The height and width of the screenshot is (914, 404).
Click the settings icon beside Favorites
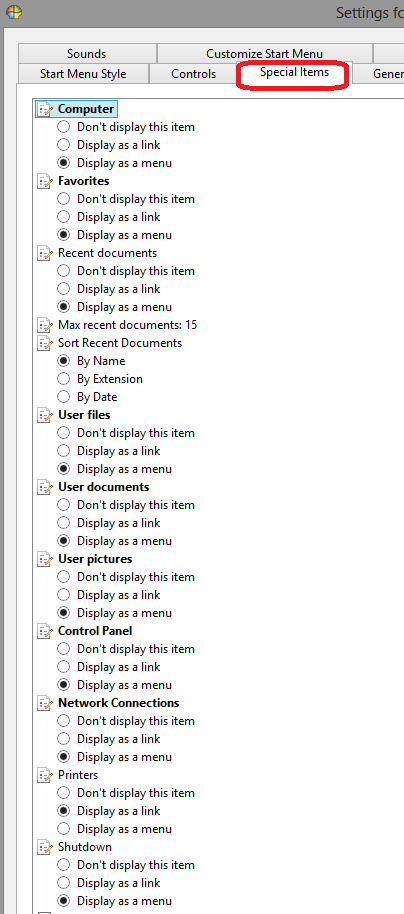click(x=45, y=181)
